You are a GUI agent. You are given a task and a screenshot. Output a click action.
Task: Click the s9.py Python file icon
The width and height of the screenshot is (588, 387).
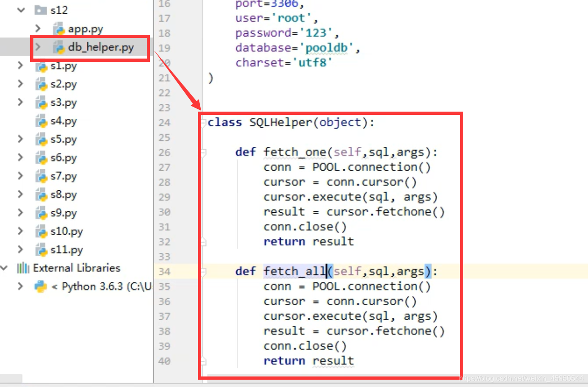point(42,213)
